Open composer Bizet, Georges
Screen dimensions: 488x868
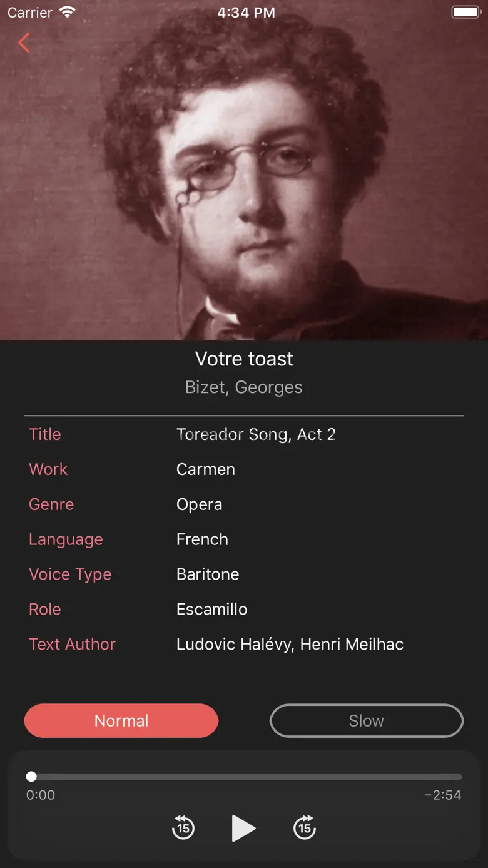[244, 387]
